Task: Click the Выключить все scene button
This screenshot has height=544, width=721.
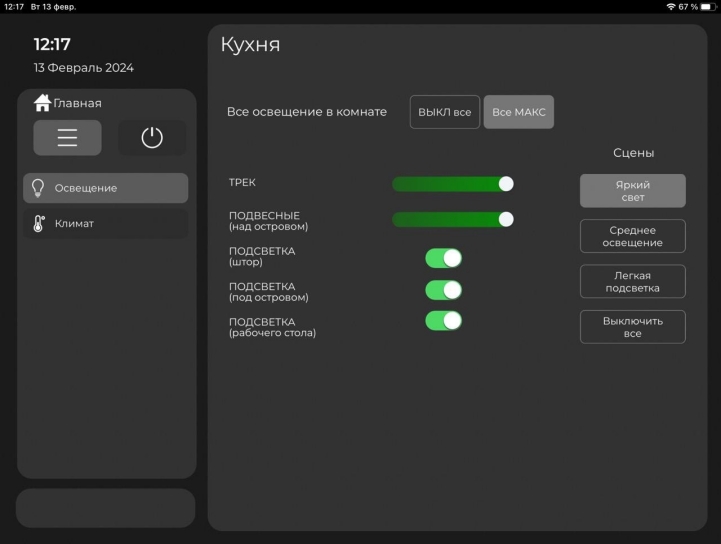Action: click(x=632, y=327)
